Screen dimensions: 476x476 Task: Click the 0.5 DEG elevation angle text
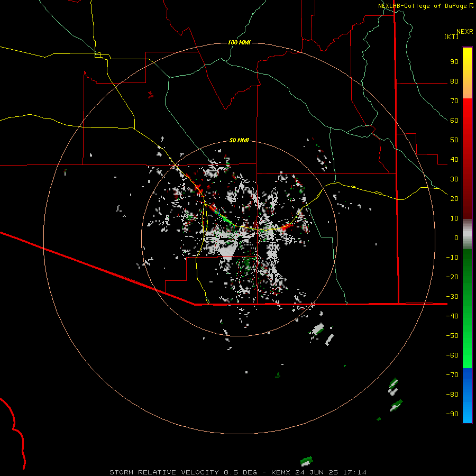(x=241, y=472)
